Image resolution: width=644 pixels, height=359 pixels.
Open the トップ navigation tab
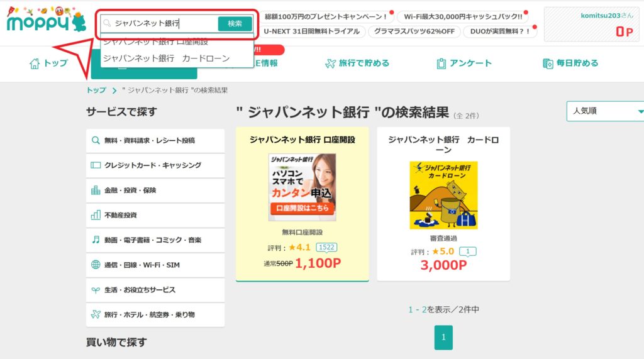pos(48,64)
